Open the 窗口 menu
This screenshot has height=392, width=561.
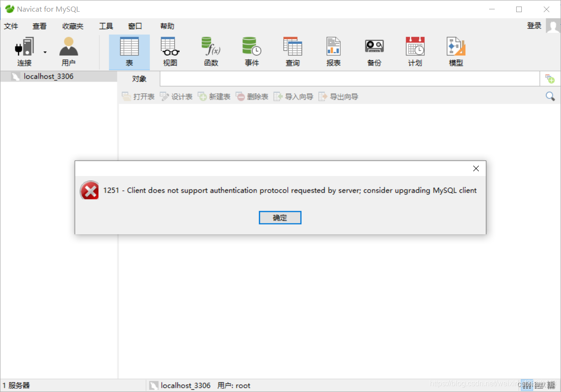[135, 26]
